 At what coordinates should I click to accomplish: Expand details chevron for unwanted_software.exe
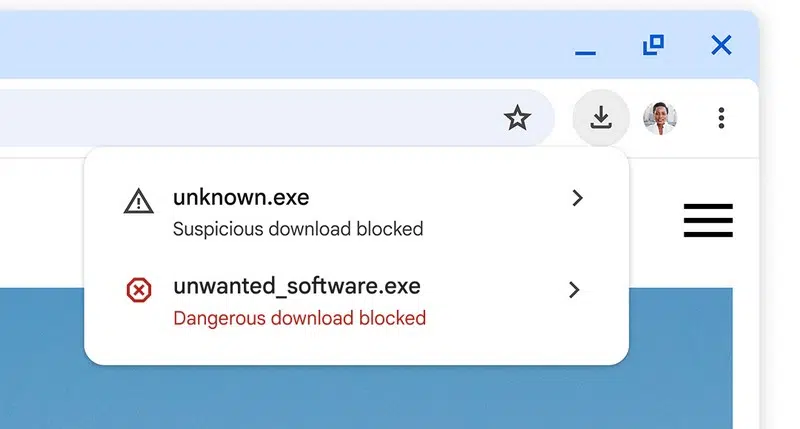[574, 290]
